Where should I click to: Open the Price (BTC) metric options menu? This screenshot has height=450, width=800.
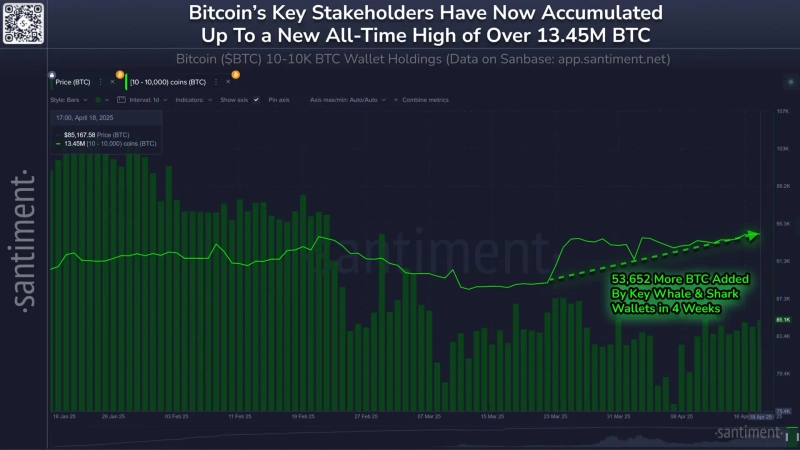100,81
